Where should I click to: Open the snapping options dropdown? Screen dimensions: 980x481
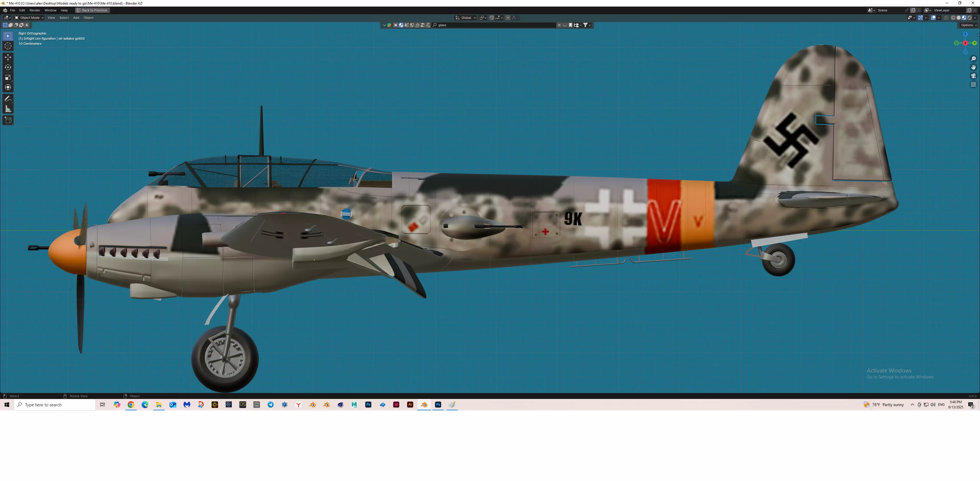coord(499,17)
